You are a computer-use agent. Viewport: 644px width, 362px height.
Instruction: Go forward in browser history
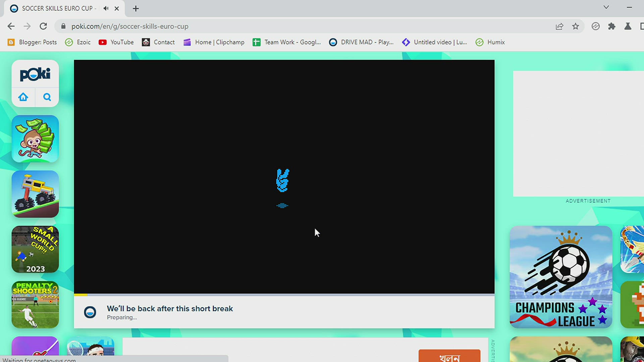click(x=27, y=26)
